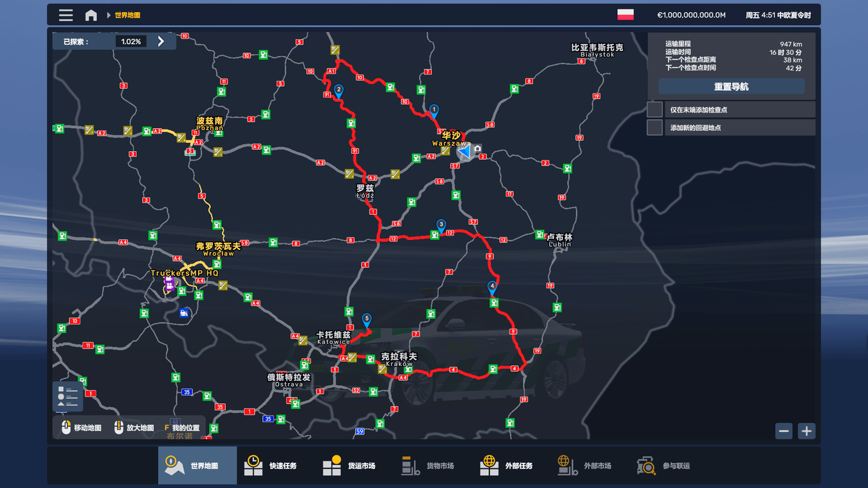Image resolution: width=868 pixels, height=488 pixels.
Task: Click the Poznań city label
Action: 210,123
